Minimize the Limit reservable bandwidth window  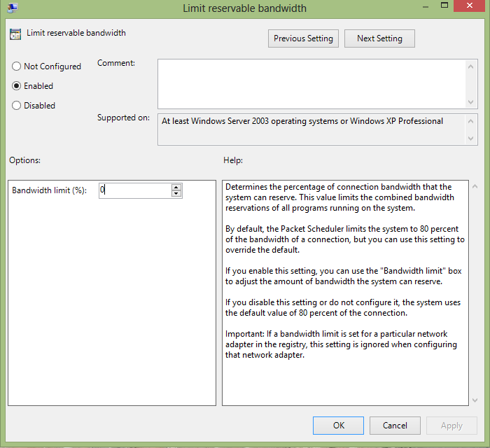426,6
